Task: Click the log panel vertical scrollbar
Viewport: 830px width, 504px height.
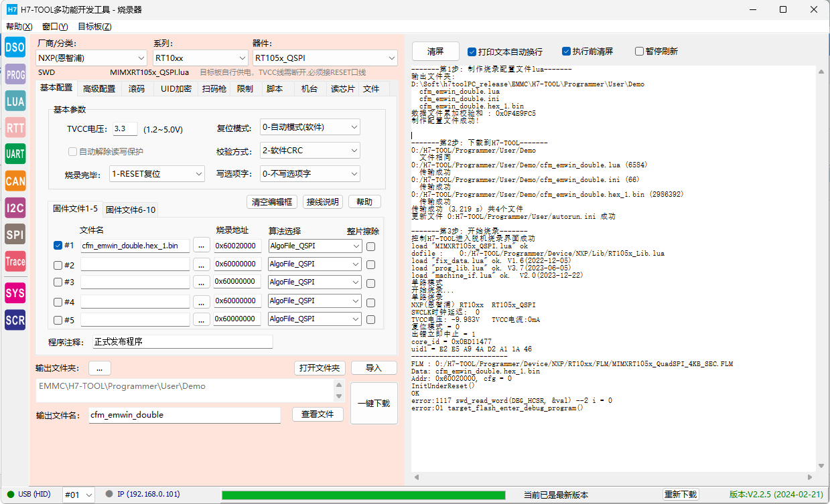Action: (x=821, y=268)
